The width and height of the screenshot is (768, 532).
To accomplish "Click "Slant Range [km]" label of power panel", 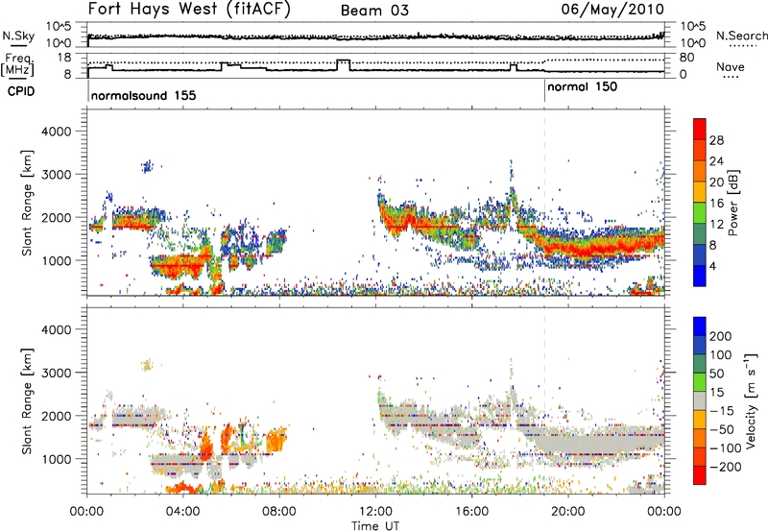I will pyautogui.click(x=28, y=203).
